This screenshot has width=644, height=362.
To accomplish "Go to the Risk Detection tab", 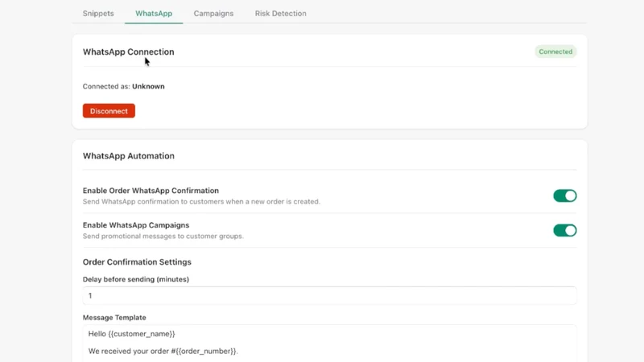I will click(x=280, y=13).
